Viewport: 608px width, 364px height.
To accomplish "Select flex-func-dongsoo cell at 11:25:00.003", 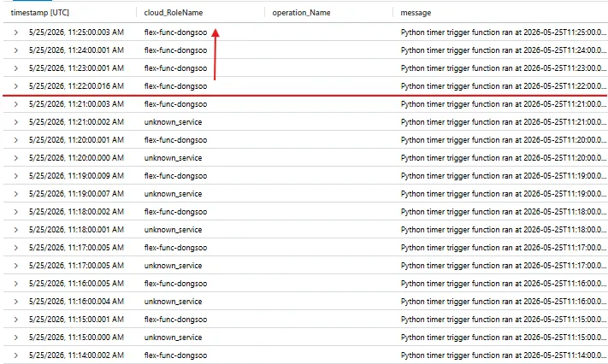I will point(175,32).
